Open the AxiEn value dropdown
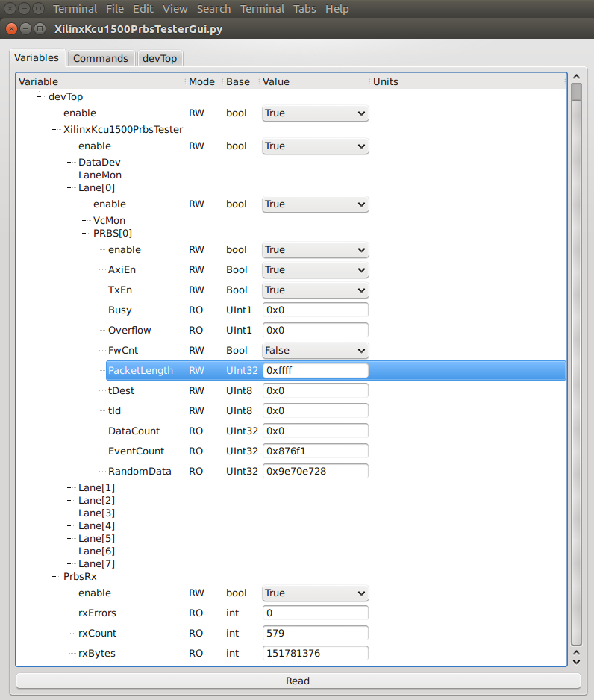The image size is (594, 700). [x=315, y=270]
